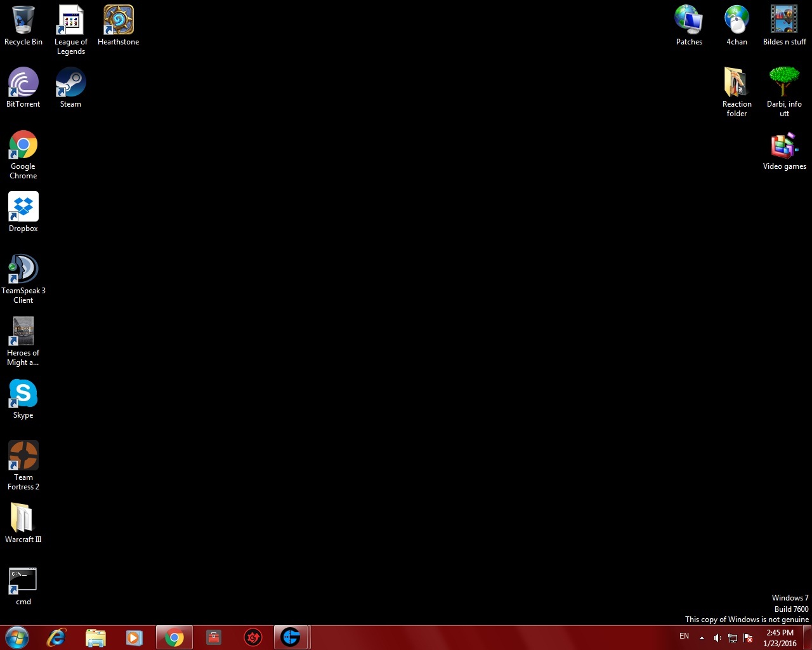Select the Video games archive icon

point(784,145)
